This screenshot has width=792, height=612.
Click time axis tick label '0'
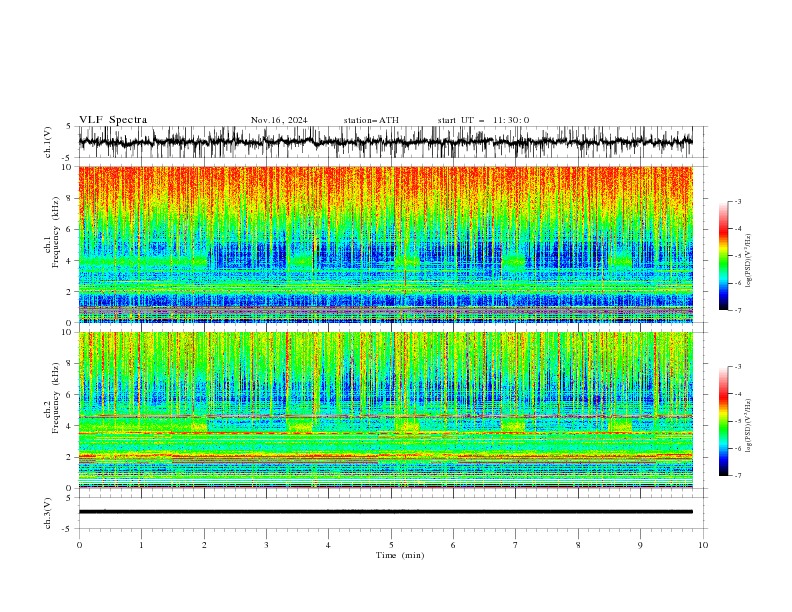(79, 545)
